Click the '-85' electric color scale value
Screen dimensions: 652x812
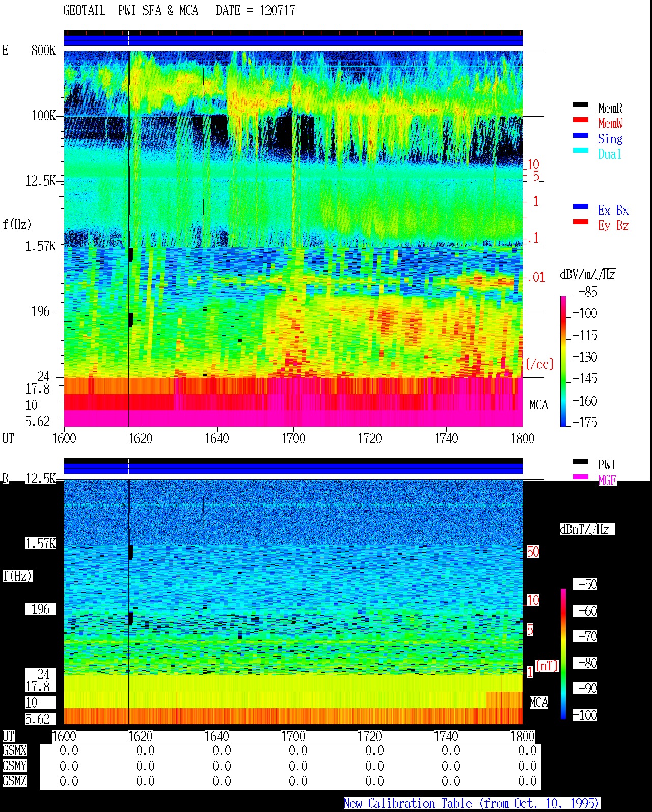tap(588, 292)
